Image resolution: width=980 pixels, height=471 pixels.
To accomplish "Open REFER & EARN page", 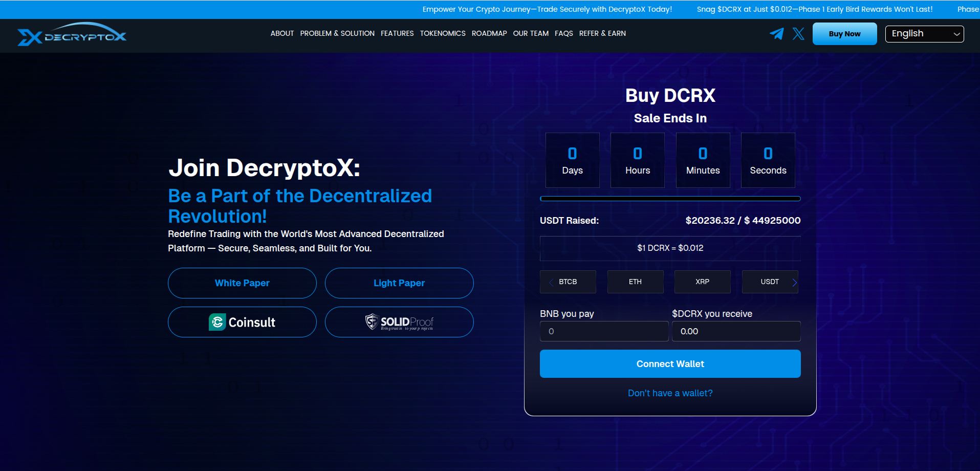I will click(x=602, y=33).
